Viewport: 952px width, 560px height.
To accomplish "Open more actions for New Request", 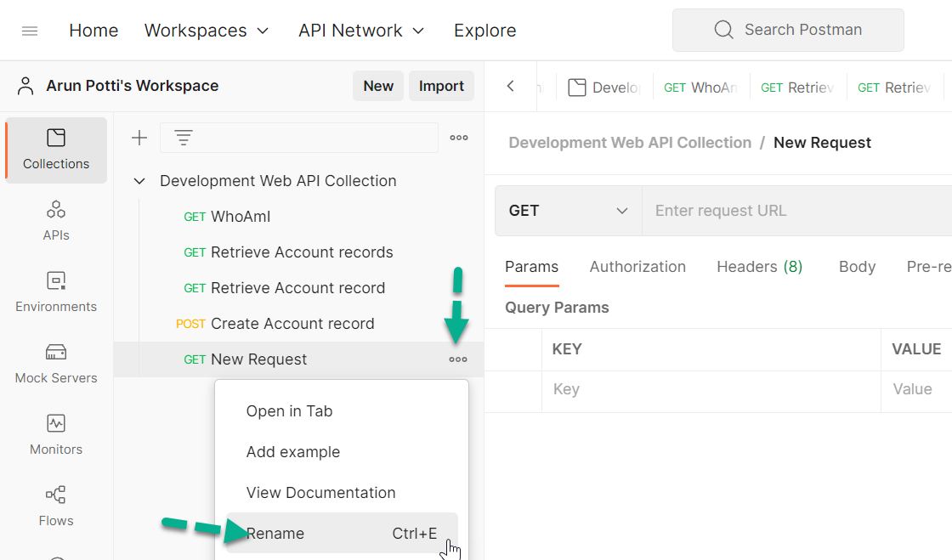I will coord(458,359).
